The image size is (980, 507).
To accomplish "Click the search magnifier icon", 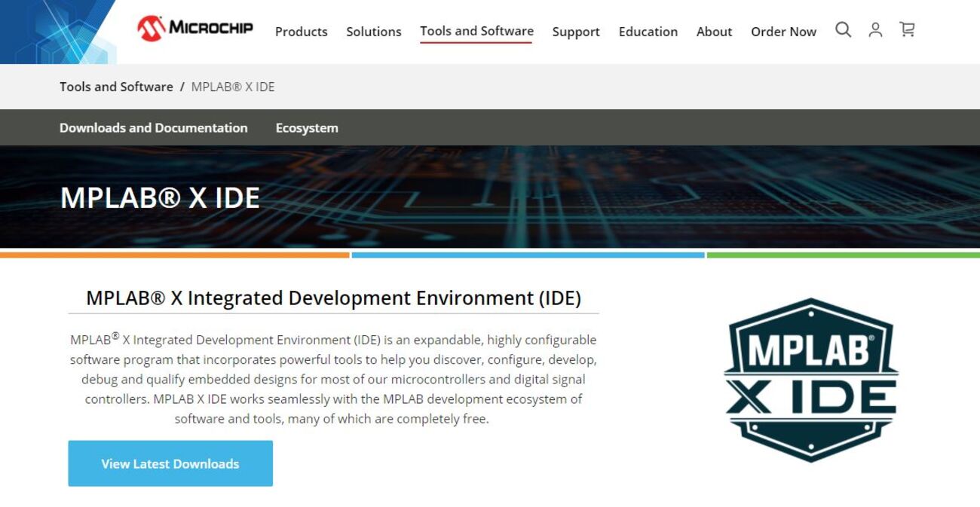I will pos(843,30).
